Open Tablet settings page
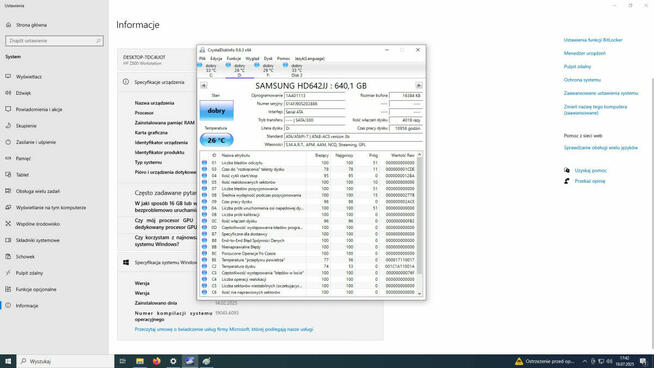Image resolution: width=654 pixels, height=368 pixels. click(x=22, y=175)
